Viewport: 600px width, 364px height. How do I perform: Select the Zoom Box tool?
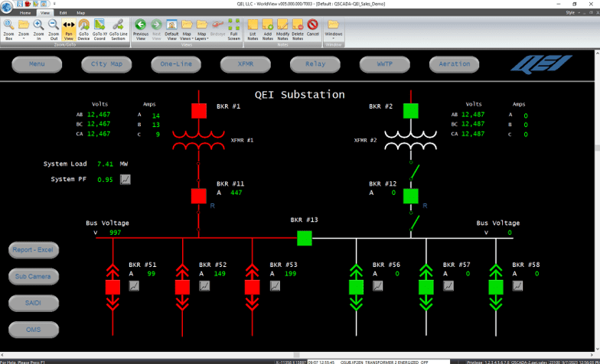(9, 29)
